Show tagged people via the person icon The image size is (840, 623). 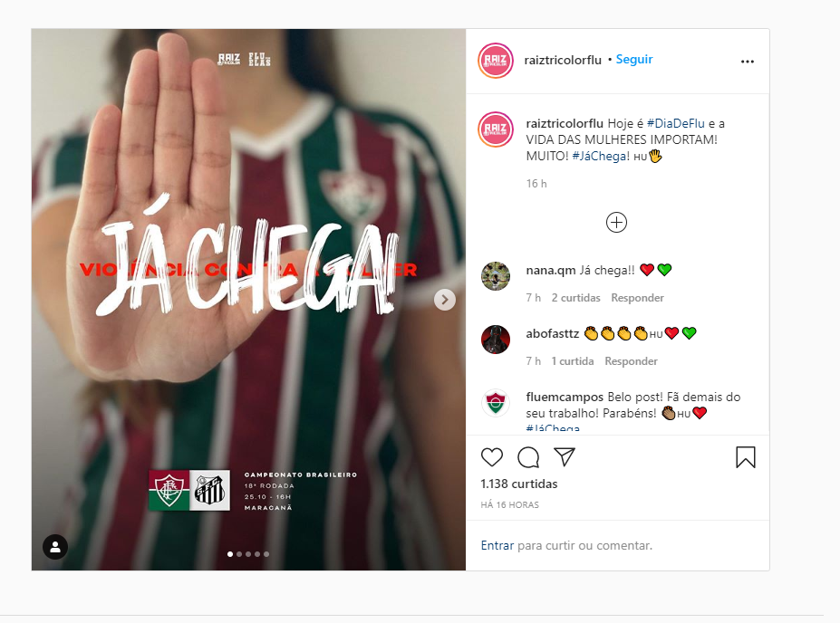click(x=55, y=547)
